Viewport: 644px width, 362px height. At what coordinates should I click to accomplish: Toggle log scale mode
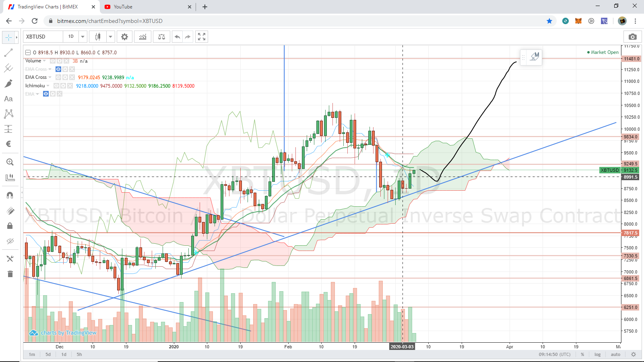coord(598,354)
